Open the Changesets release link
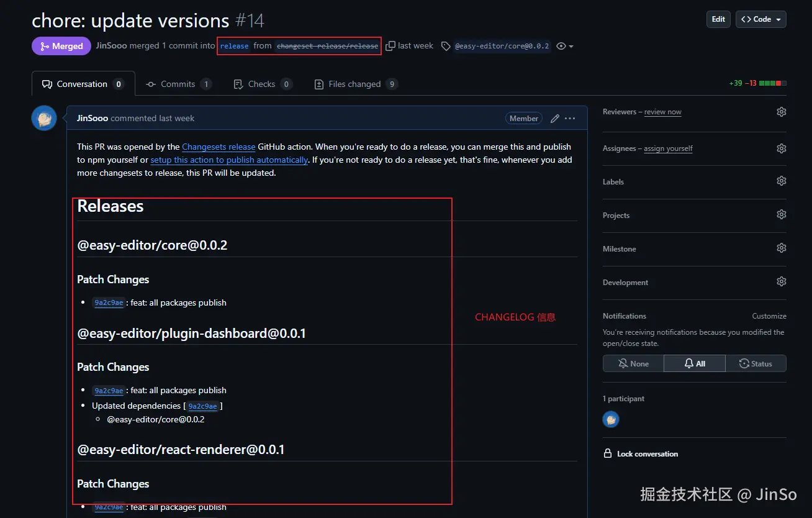 click(219, 147)
